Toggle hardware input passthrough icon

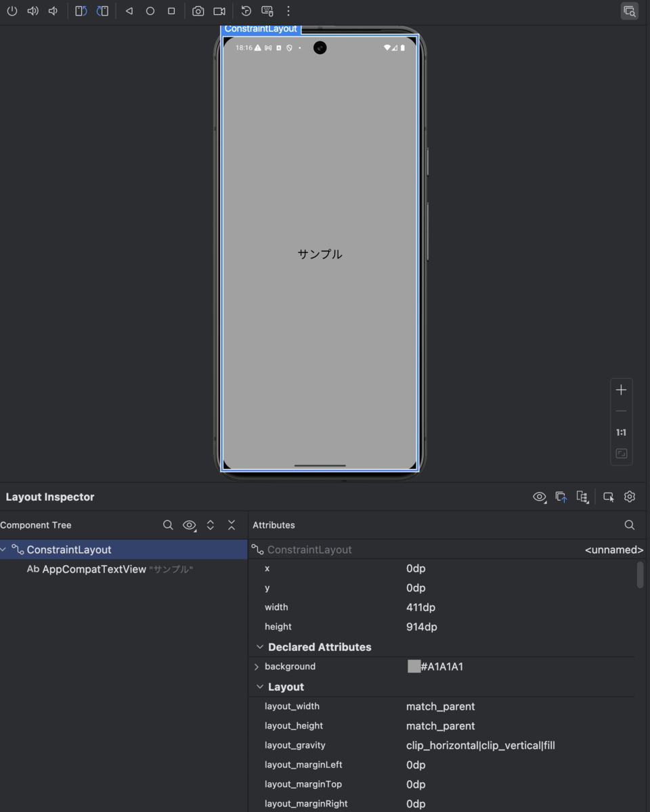[267, 11]
